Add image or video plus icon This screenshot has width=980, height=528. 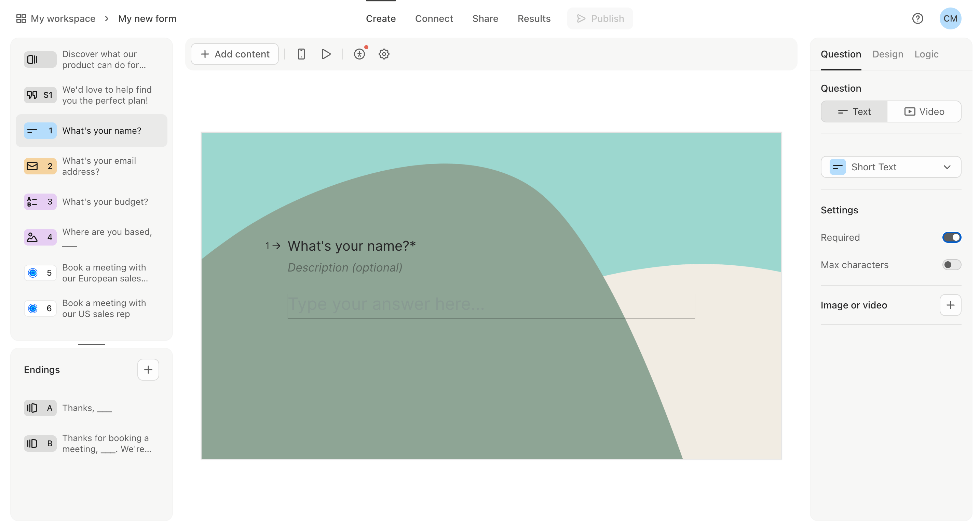pyautogui.click(x=950, y=305)
